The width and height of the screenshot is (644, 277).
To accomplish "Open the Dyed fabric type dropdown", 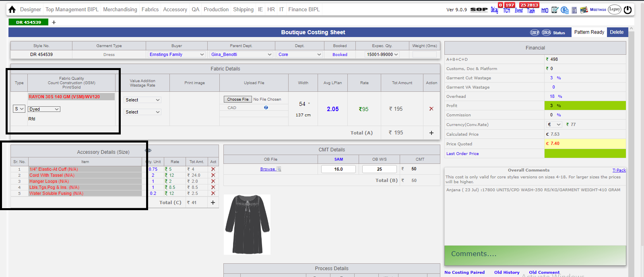I will pyautogui.click(x=44, y=109).
